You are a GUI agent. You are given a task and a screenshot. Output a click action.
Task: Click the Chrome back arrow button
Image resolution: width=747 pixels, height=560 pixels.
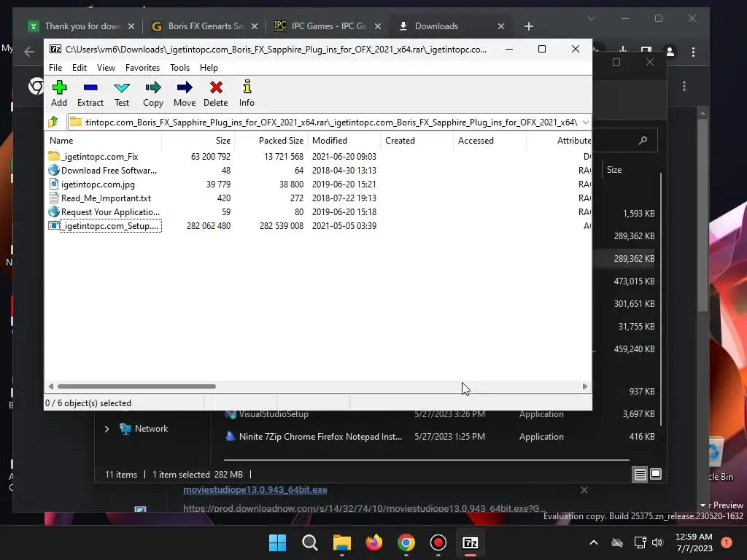(29, 52)
